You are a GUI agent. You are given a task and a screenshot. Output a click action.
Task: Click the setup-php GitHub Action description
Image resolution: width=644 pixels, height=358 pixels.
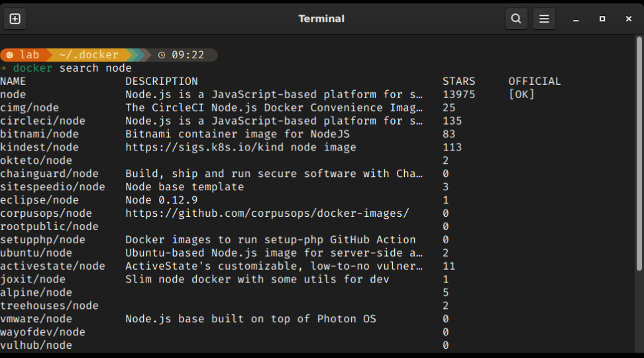(271, 239)
